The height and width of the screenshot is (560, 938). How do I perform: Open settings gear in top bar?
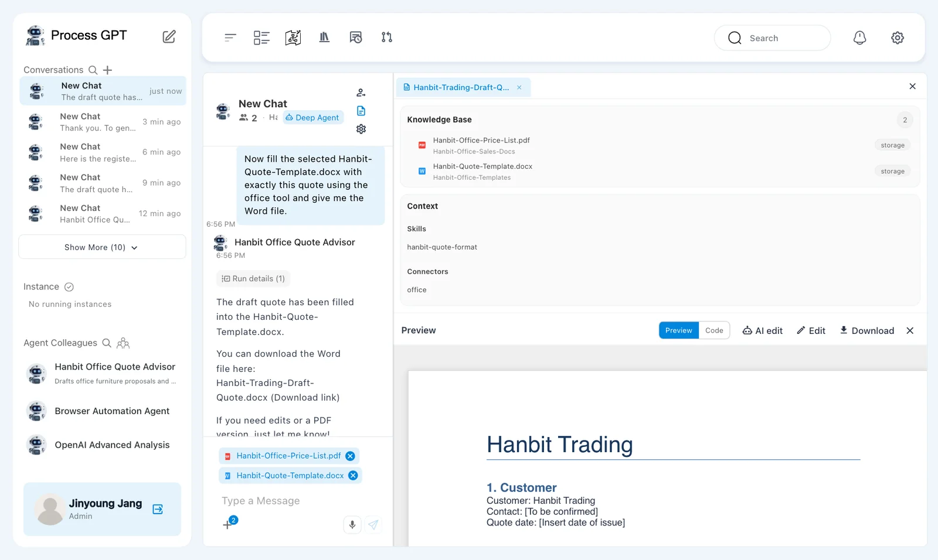tap(898, 38)
